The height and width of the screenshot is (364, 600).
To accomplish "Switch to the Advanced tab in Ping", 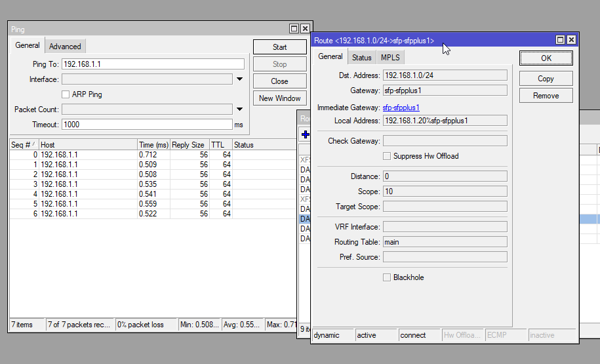I will (x=65, y=47).
